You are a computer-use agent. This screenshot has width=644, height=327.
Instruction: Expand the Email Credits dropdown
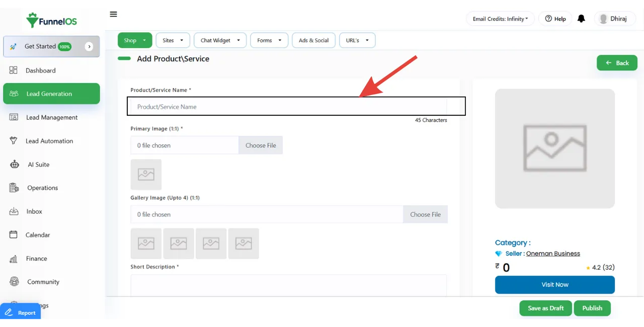coord(500,19)
